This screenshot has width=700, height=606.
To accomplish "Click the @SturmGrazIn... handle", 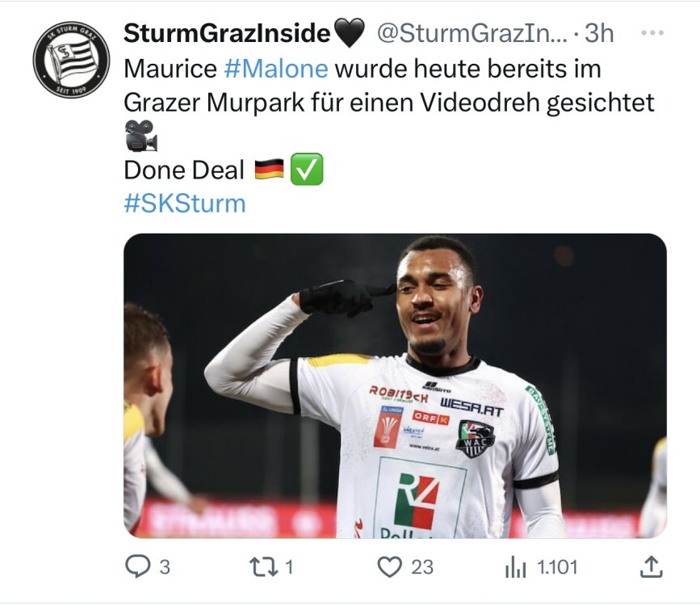I will pyautogui.click(x=472, y=33).
